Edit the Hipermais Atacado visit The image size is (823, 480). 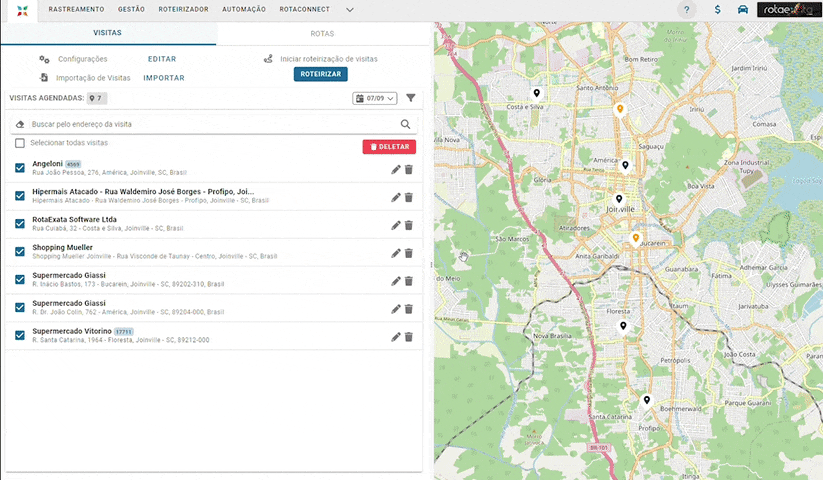coord(396,197)
